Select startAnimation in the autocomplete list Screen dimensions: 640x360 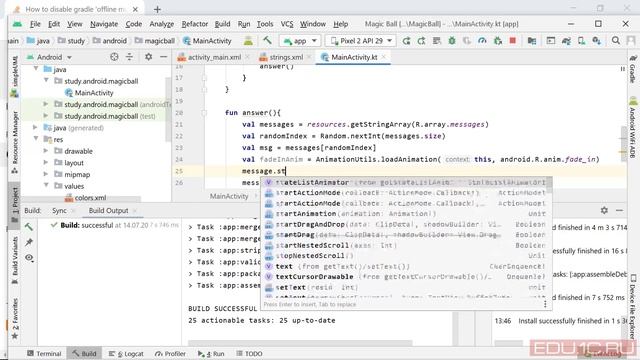[x=406, y=213]
